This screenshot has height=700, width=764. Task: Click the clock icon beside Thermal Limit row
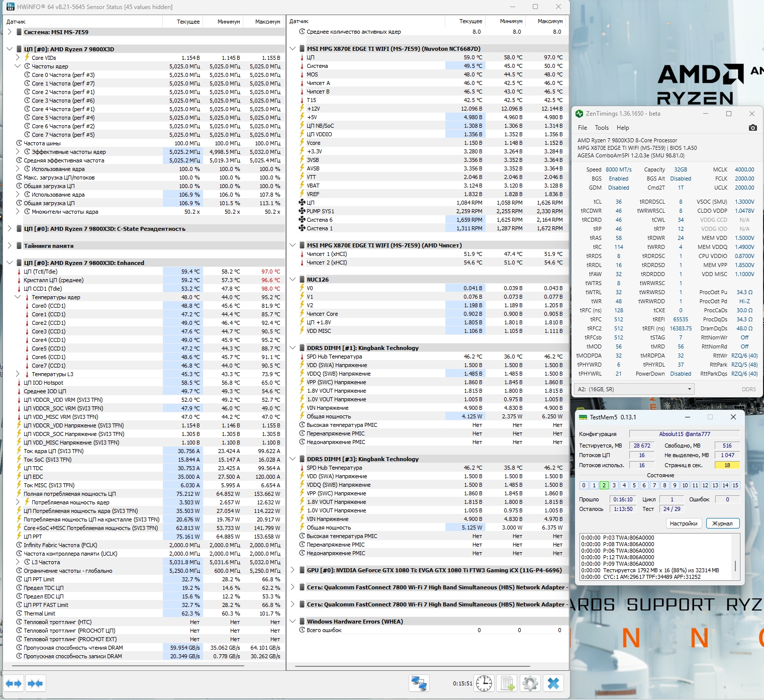(x=20, y=614)
